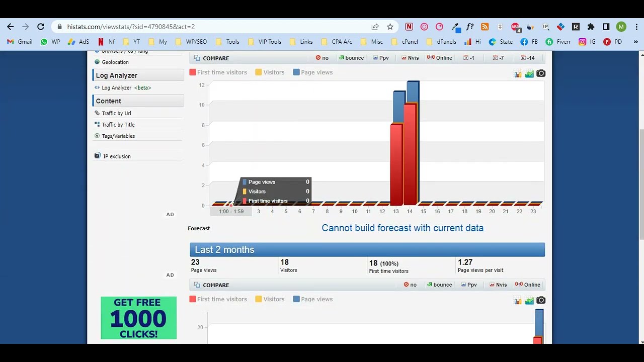The width and height of the screenshot is (644, 362).
Task: Open Traffic by Title report
Action: tap(114, 125)
